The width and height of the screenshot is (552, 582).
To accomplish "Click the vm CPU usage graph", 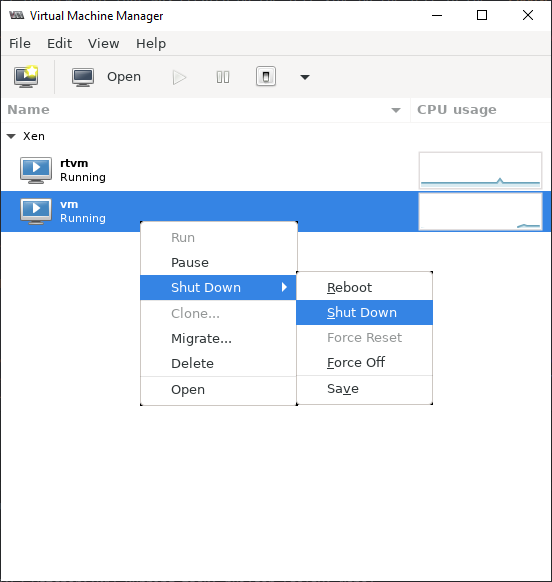I will point(480,211).
